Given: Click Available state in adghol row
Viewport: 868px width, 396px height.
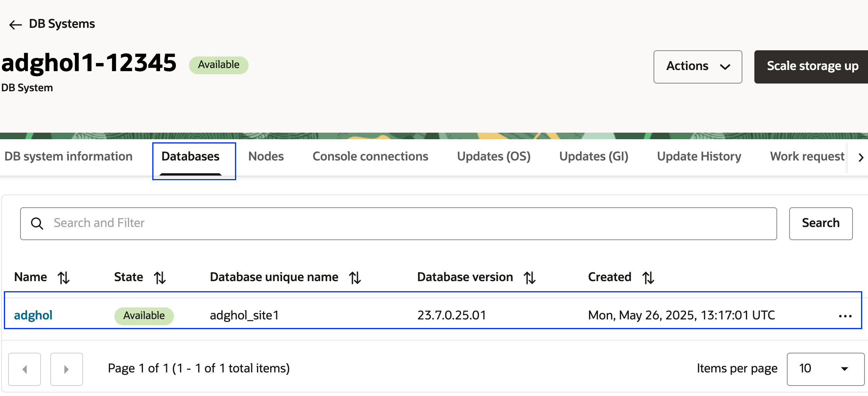Looking at the screenshot, I should 144,316.
